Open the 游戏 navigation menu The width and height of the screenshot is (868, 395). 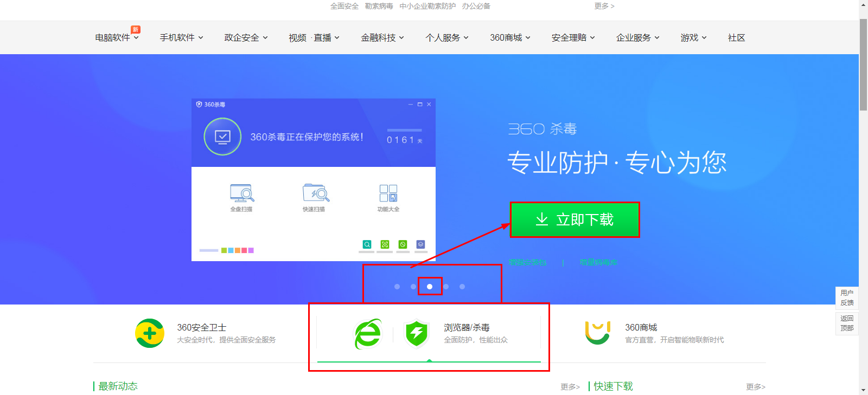(694, 37)
